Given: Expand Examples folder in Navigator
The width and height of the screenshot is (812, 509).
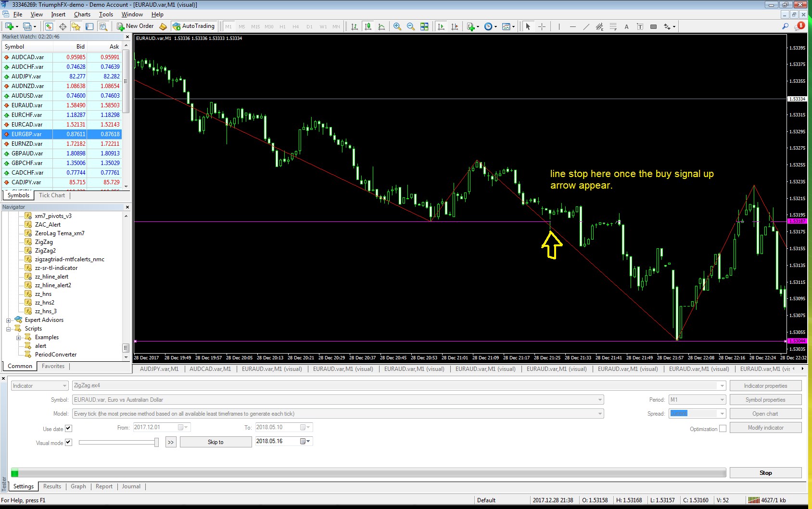Looking at the screenshot, I should (19, 338).
